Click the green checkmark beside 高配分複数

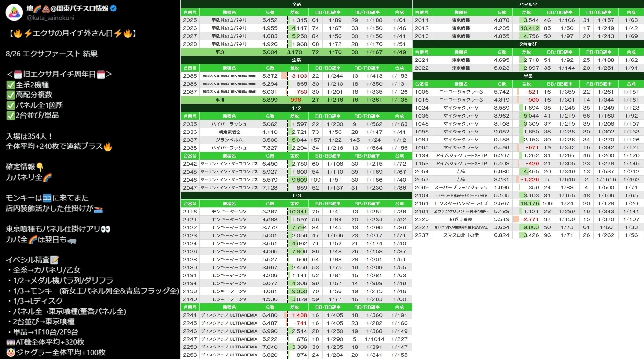(11, 95)
